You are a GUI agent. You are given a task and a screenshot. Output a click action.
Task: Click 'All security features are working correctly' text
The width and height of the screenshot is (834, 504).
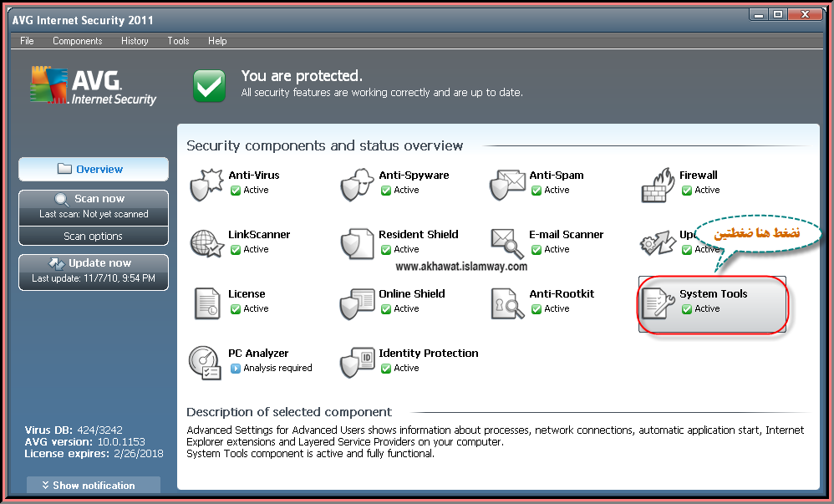(382, 93)
